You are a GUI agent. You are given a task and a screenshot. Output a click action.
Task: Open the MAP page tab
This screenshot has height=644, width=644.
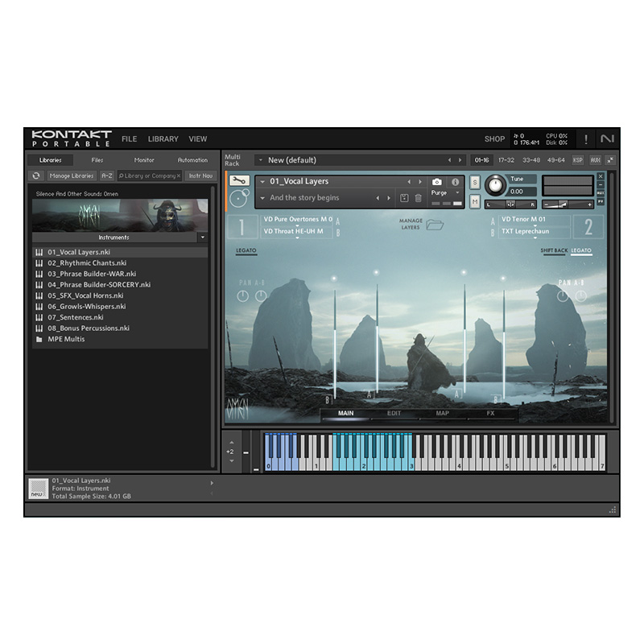(x=442, y=414)
